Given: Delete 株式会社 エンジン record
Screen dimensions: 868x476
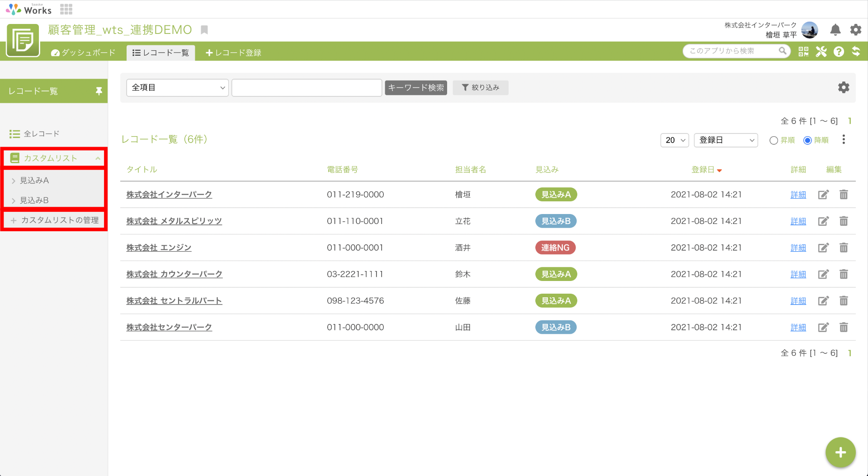Looking at the screenshot, I should pos(844,248).
